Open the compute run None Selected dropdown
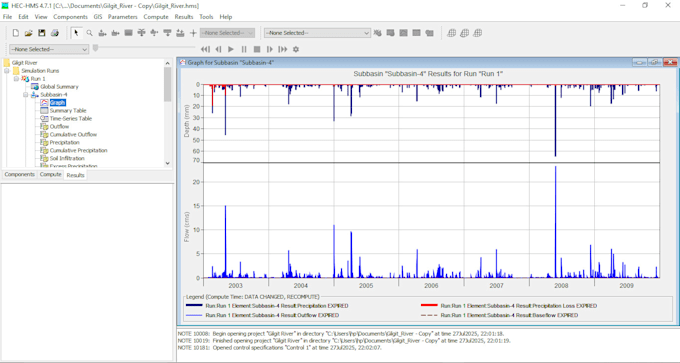Image resolution: width=680 pixels, height=363 pixels. pyautogui.click(x=317, y=33)
